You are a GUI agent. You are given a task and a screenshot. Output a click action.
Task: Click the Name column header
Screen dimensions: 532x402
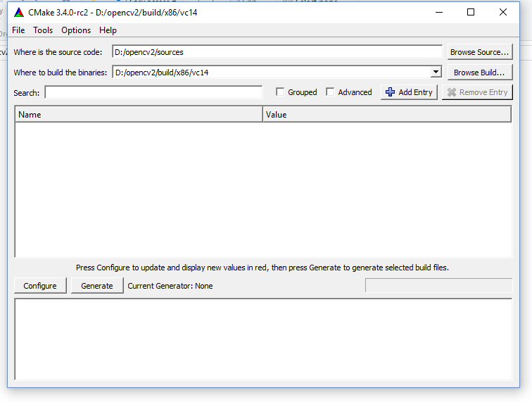(x=139, y=115)
